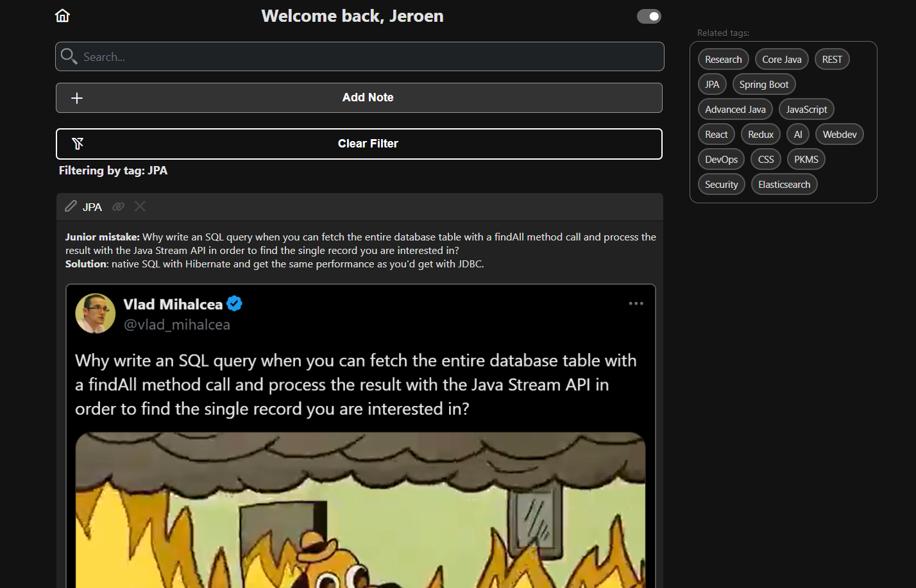Select the JavaScript tag
The height and width of the screenshot is (588, 916).
click(x=806, y=109)
